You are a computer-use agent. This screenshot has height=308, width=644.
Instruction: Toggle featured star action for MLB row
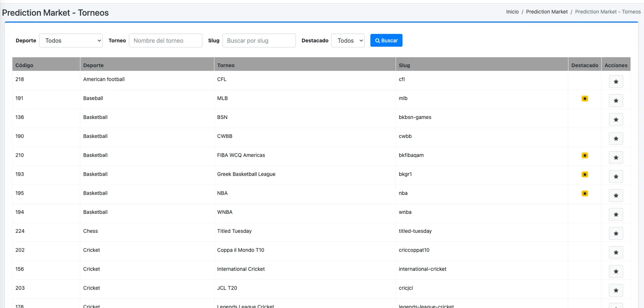pos(616,101)
